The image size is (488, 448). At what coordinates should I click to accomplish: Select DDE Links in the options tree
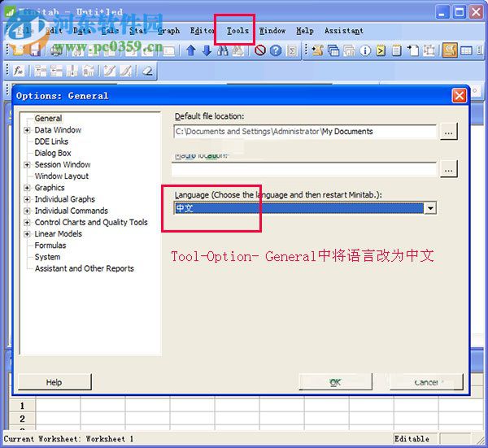pos(51,141)
